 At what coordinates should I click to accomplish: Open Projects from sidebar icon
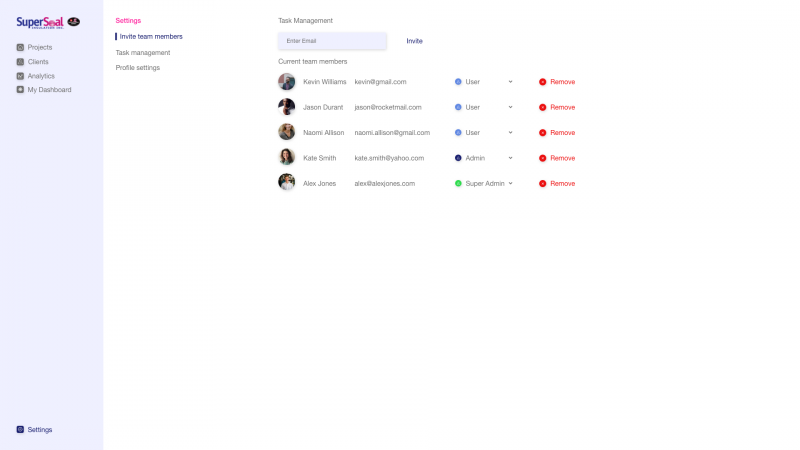click(20, 47)
